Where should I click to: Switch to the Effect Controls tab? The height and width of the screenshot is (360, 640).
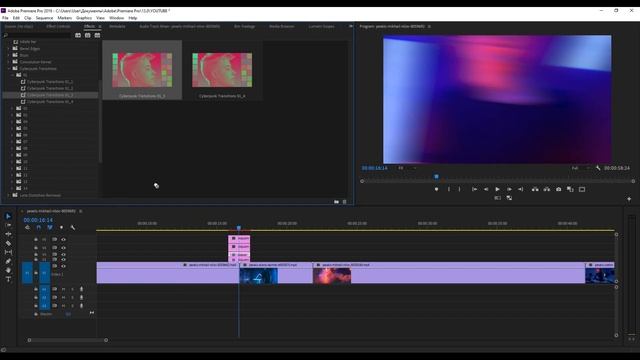coord(58,26)
